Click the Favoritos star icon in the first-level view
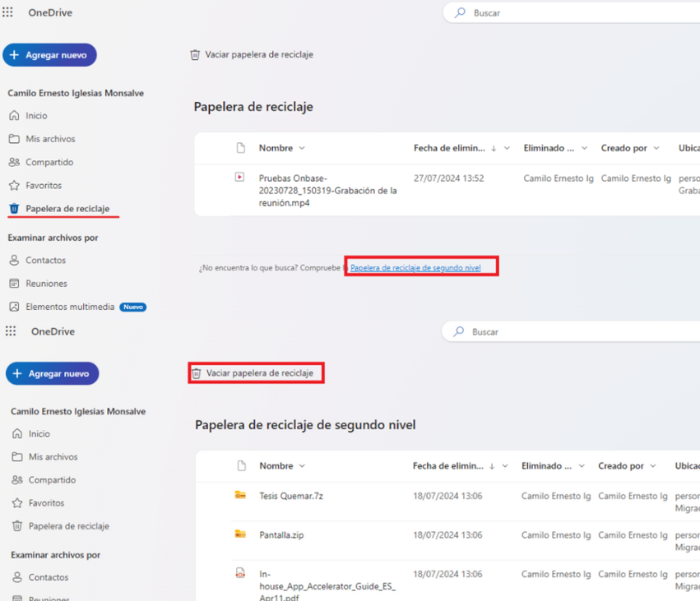Viewport: 700px width, 601px height. (x=14, y=185)
